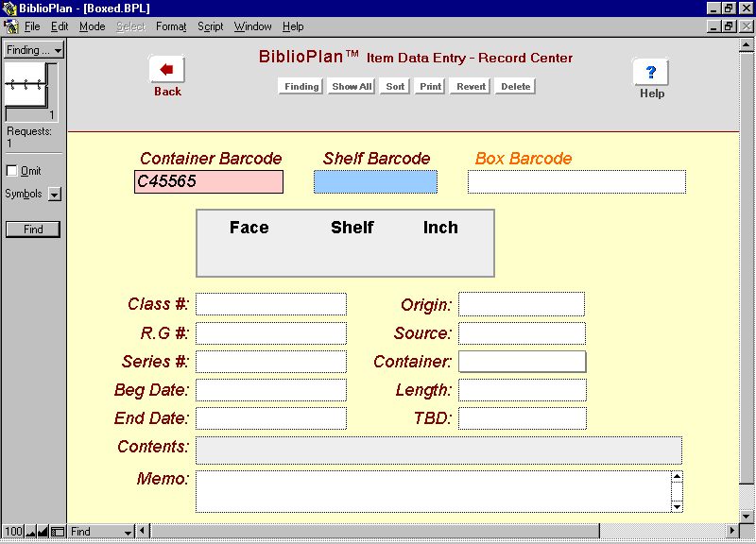756x544 pixels.
Task: Click the Memo text area
Action: coord(433,491)
